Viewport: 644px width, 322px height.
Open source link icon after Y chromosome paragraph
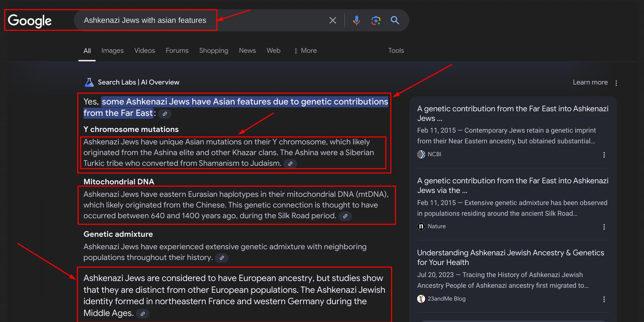click(290, 164)
